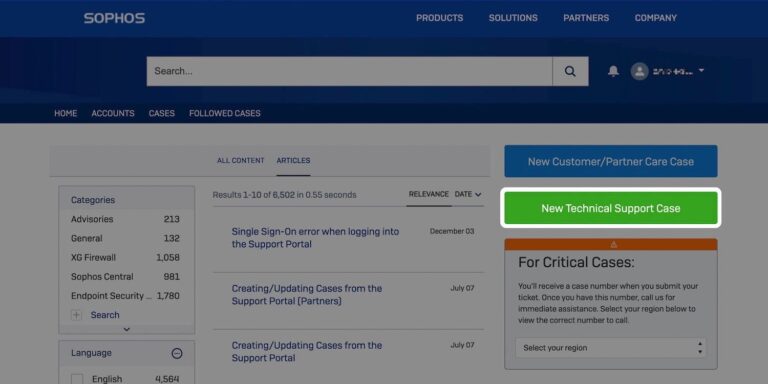The height and width of the screenshot is (384, 768).
Task: Switch to ALL CONTENT tab
Action: coord(240,161)
